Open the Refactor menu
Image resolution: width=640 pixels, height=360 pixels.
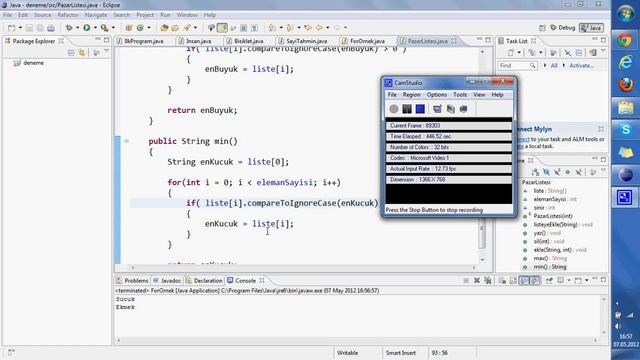pyautogui.click(x=67, y=15)
